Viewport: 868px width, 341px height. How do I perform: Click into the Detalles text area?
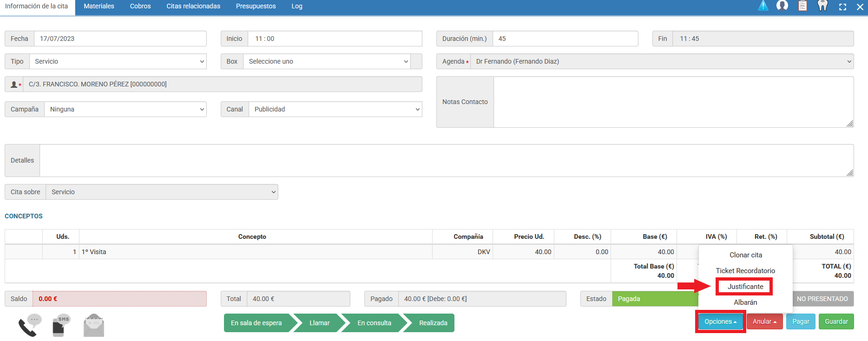(x=446, y=160)
